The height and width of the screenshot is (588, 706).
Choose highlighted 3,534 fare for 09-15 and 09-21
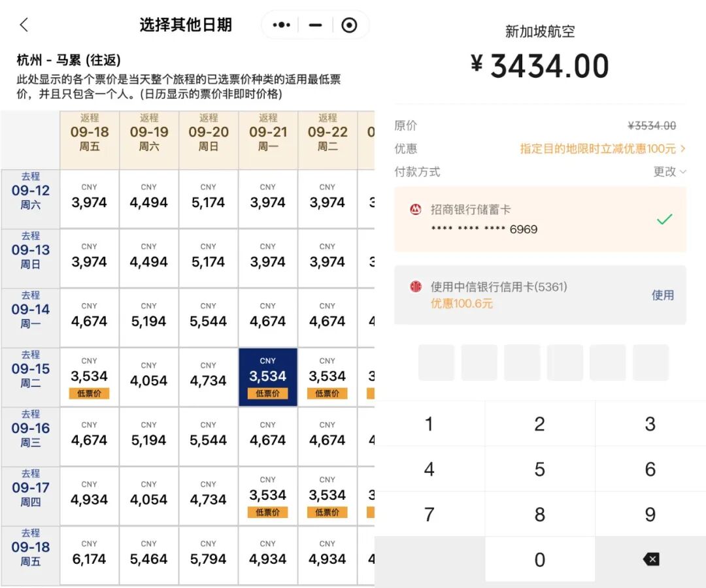(x=268, y=377)
